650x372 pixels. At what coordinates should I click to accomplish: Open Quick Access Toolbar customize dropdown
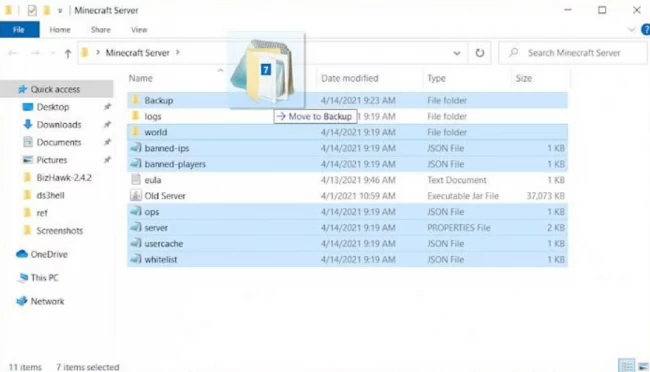click(x=60, y=11)
